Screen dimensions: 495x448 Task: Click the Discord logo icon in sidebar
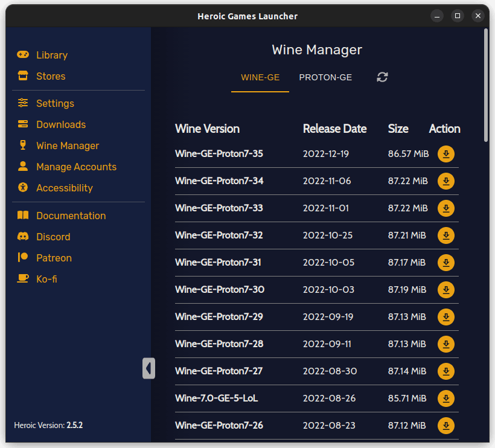(23, 237)
